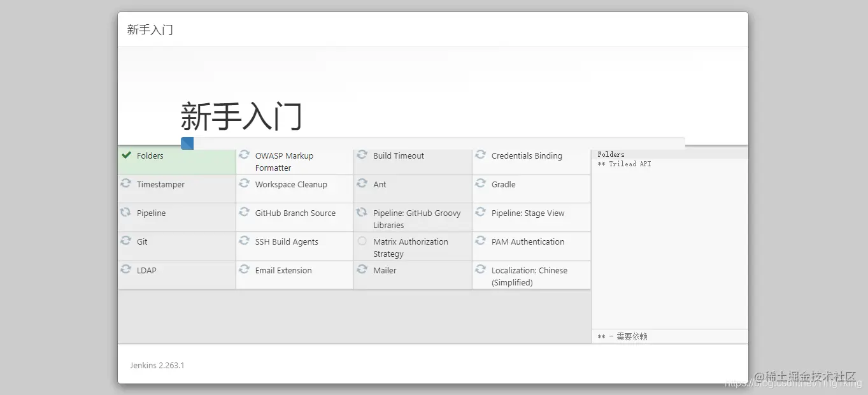Click the sync icon beside GitHub Branch Source

[x=244, y=212]
